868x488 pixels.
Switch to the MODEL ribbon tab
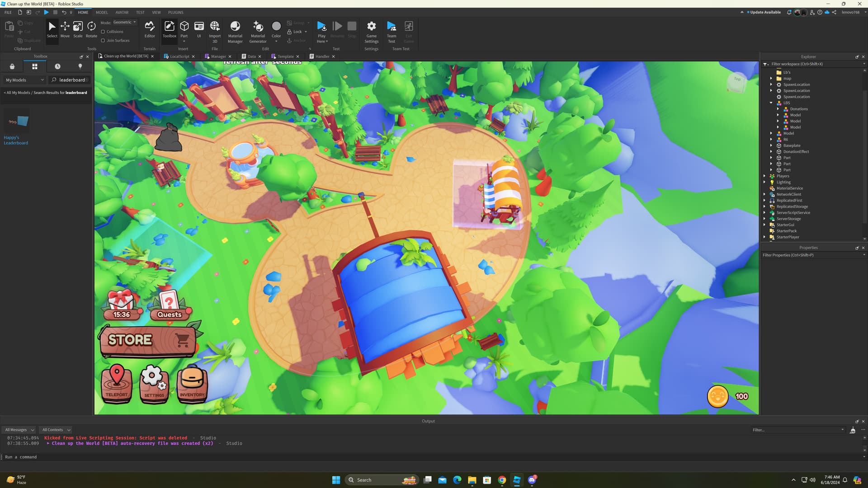point(102,12)
